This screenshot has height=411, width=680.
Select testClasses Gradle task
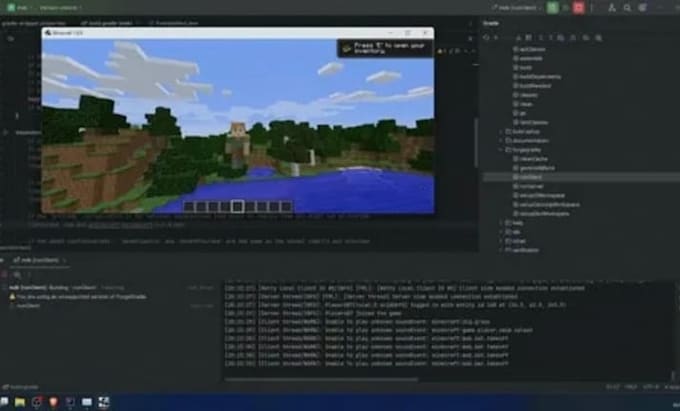point(531,123)
